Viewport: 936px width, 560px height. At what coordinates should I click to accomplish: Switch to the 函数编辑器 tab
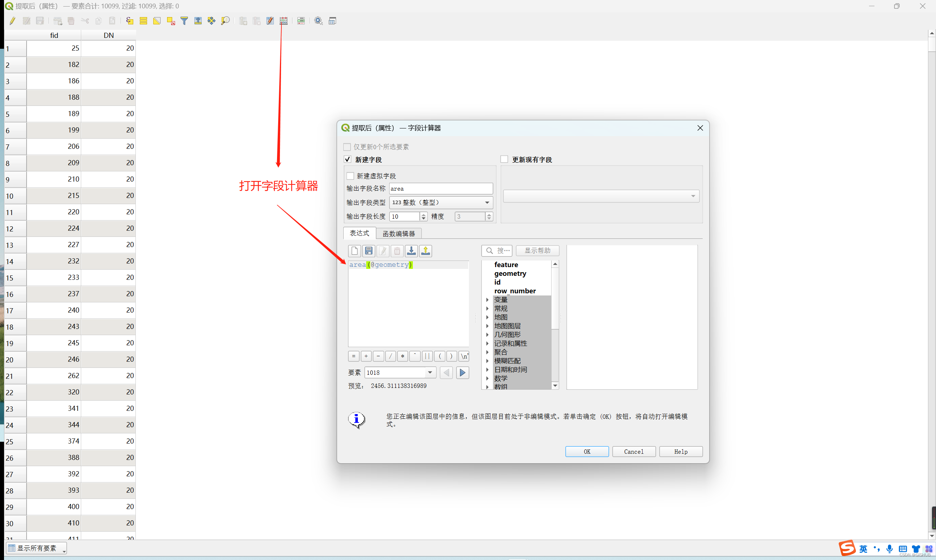click(x=398, y=234)
